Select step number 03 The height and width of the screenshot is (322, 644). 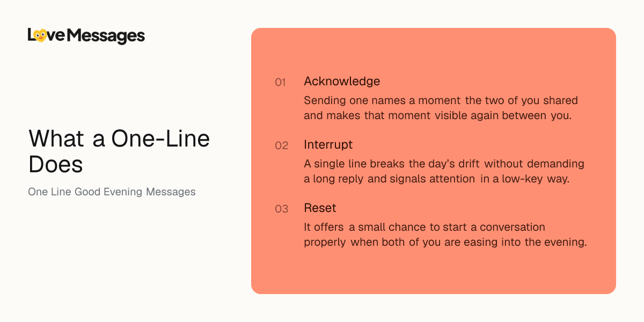click(282, 209)
